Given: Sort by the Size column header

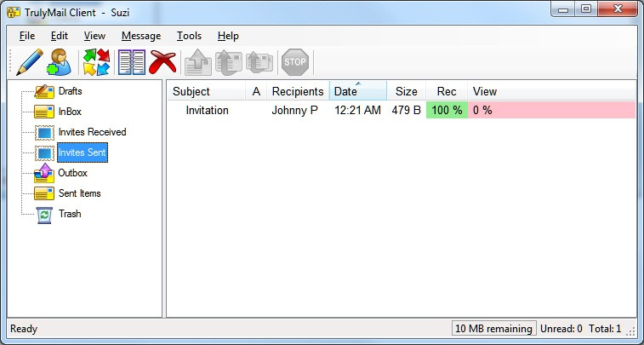Looking at the screenshot, I should (406, 91).
